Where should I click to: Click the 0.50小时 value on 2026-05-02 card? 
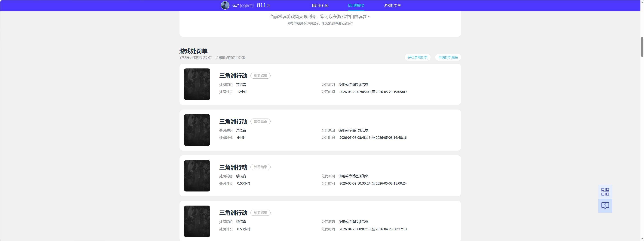pos(244,183)
